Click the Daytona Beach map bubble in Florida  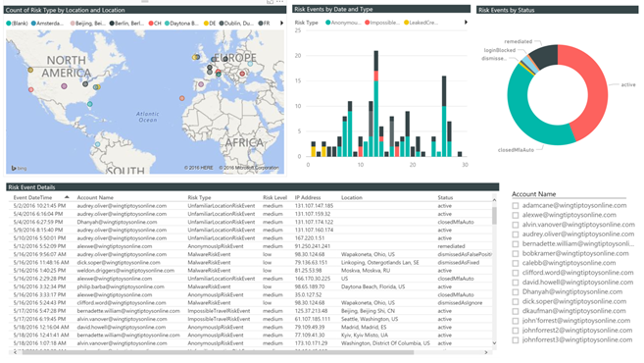(89, 104)
